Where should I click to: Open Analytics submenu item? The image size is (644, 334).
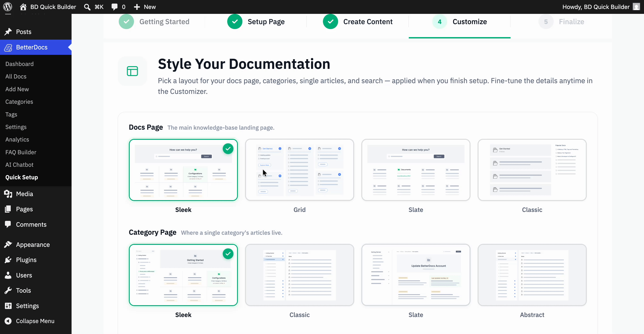pyautogui.click(x=17, y=140)
